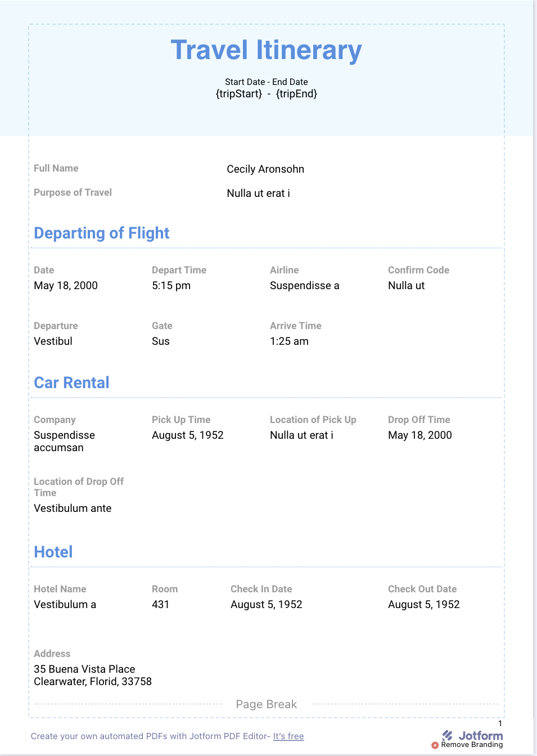Open the "It's free" link

tap(288, 736)
